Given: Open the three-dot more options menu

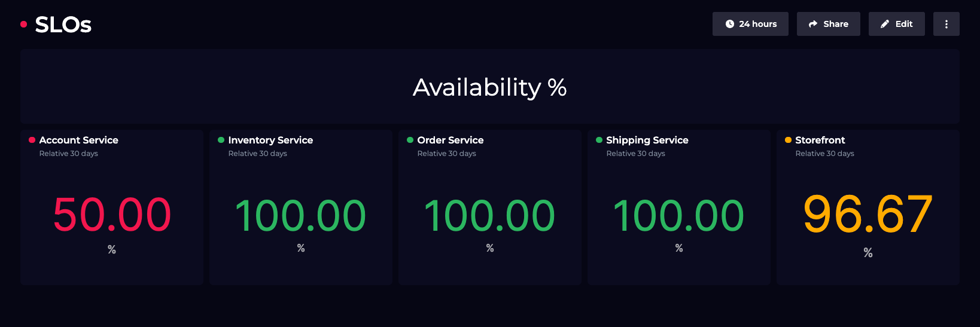Looking at the screenshot, I should click(946, 24).
